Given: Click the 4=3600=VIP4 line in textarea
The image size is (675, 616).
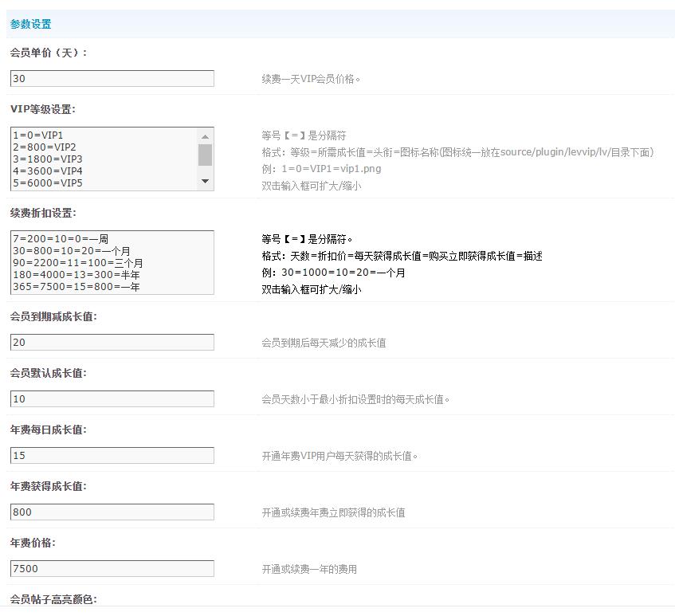Looking at the screenshot, I should coord(48,171).
